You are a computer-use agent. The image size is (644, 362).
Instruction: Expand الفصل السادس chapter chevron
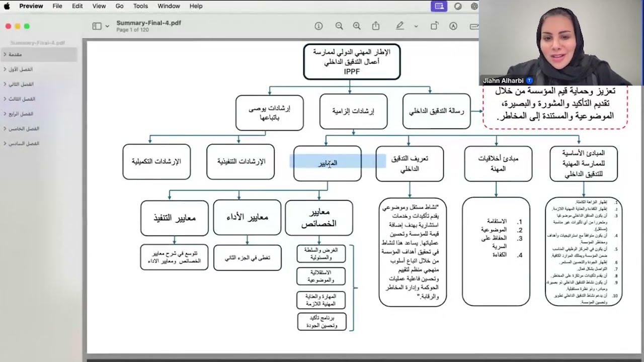[x=5, y=143]
